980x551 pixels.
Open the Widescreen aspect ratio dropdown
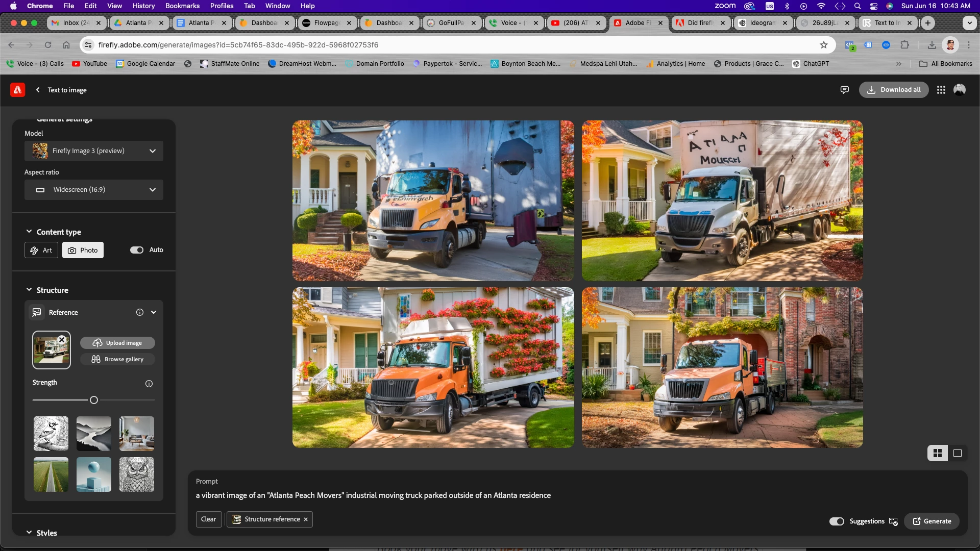(x=94, y=190)
